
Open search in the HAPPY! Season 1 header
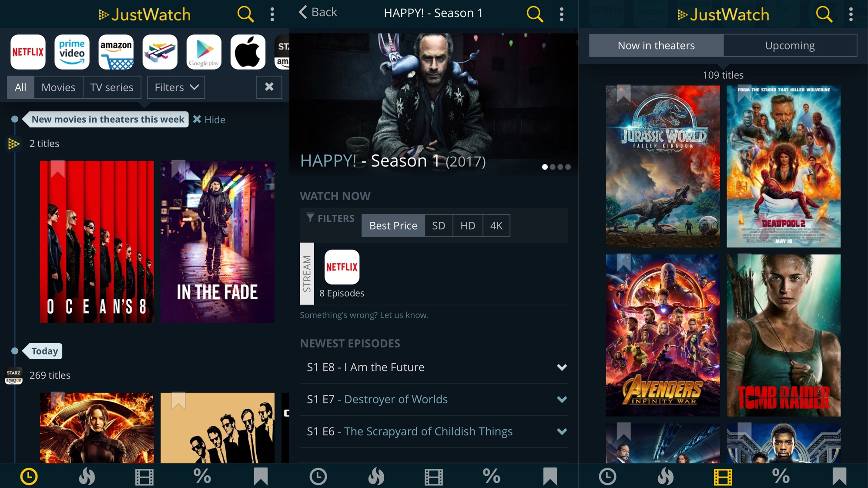[534, 14]
